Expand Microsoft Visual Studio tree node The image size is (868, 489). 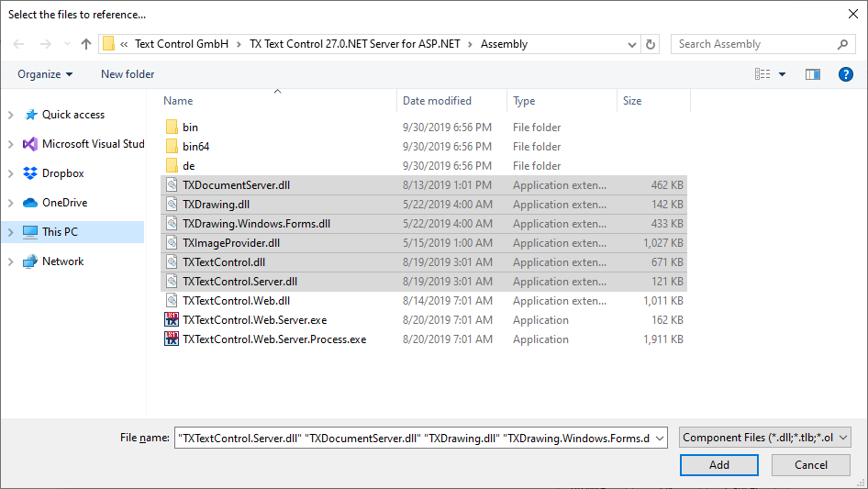(10, 144)
